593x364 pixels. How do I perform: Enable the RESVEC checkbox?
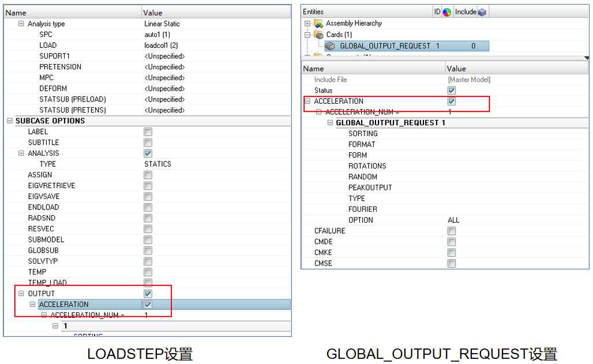coord(148,229)
